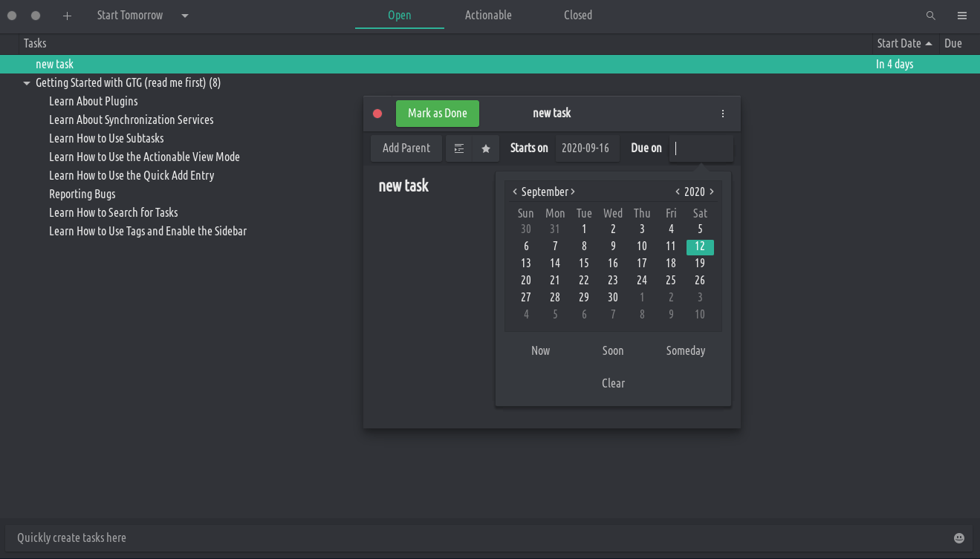
Task: Switch to the Open tab
Action: click(x=400, y=16)
